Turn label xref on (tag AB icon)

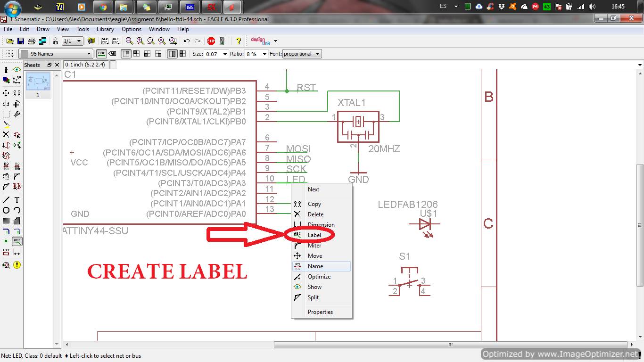click(112, 54)
